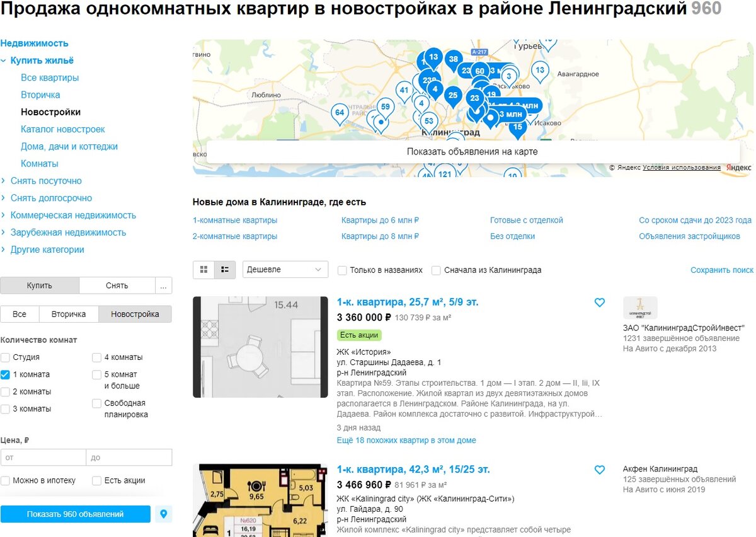Open the '...' more deal types button
Screen dimensions: 756x537
(163, 286)
